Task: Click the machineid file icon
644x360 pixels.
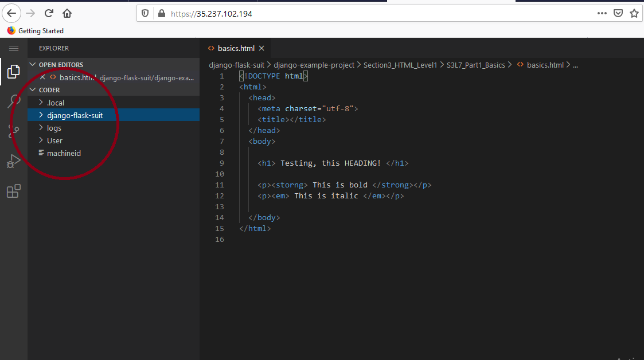Action: 41,152
